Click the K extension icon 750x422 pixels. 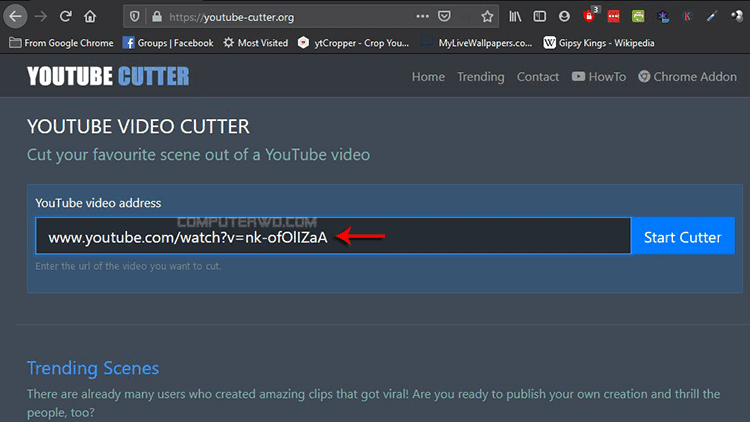point(687,17)
